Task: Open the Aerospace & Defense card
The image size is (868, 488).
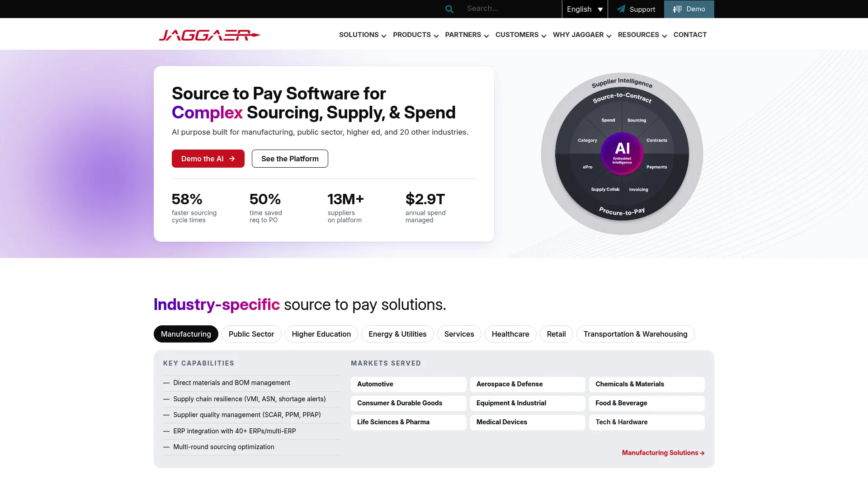Action: [528, 384]
